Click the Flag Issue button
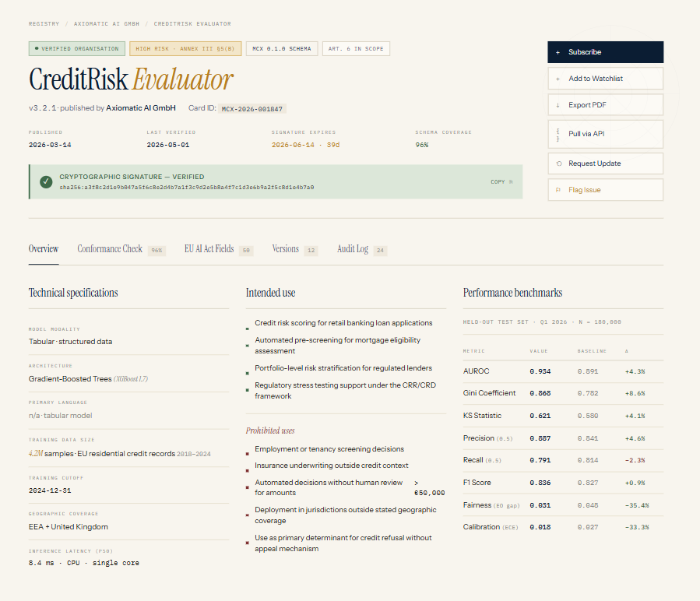 605,190
